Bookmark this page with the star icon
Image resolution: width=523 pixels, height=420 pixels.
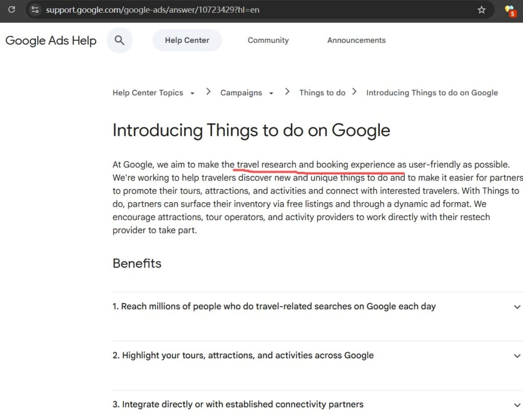481,10
